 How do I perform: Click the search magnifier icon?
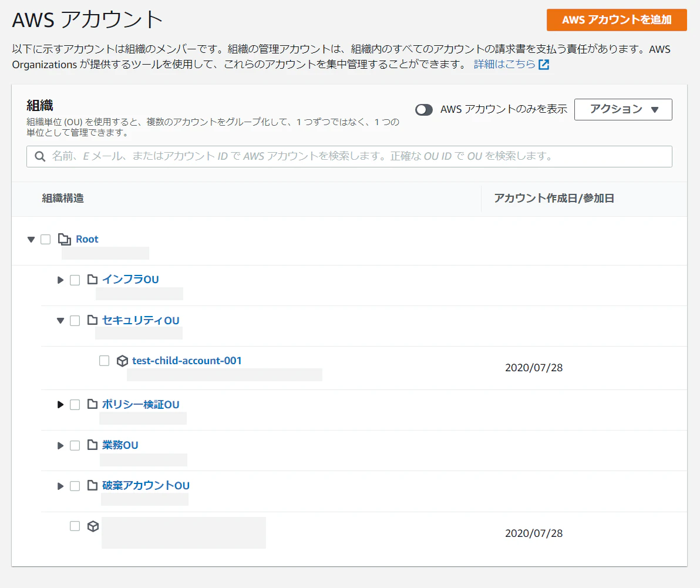tap(40, 156)
